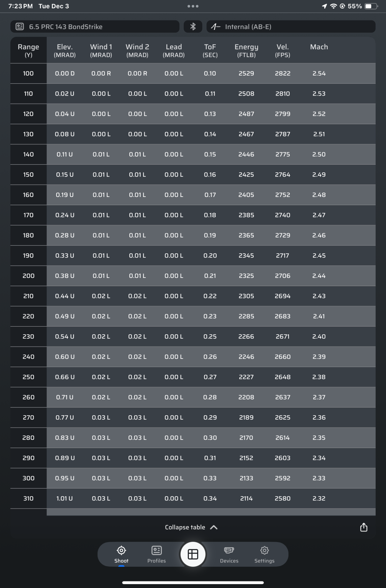Tap the battery indicator in status bar
Image resolution: width=386 pixels, height=588 pixels.
[x=371, y=6]
